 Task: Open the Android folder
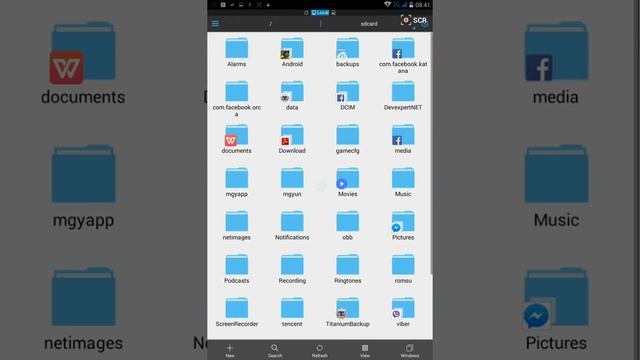point(292,52)
